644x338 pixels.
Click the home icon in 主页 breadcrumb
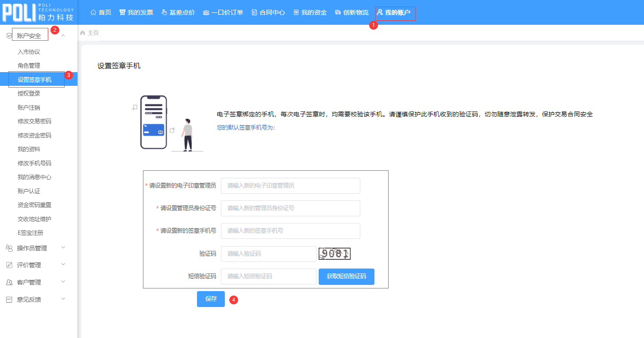point(82,33)
